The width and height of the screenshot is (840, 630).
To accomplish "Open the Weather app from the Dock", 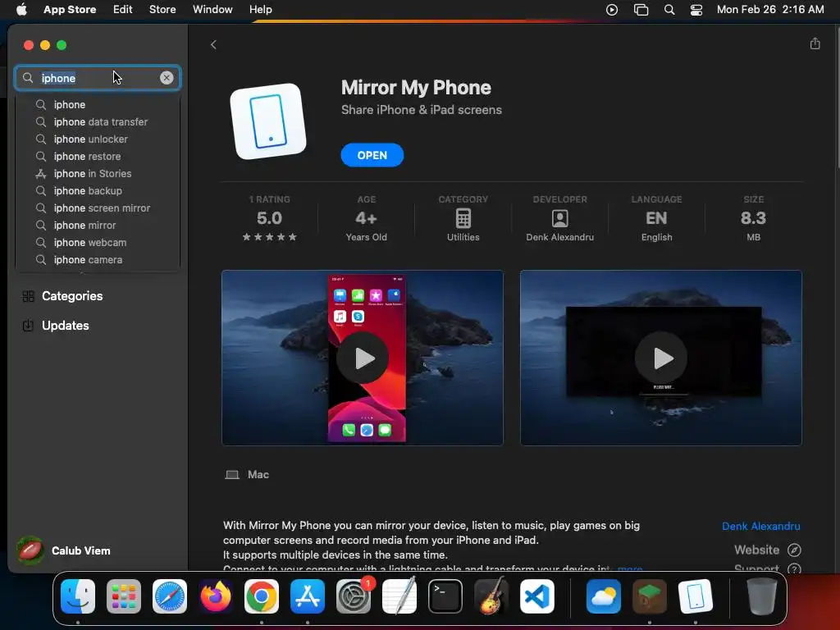I will click(604, 596).
